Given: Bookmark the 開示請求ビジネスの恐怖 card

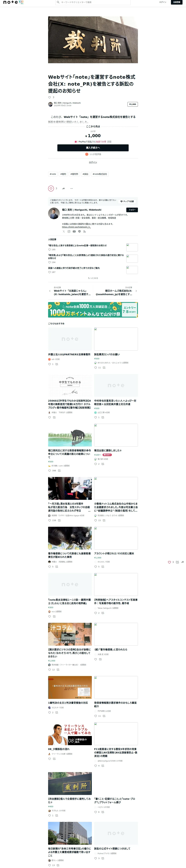Looking at the screenshot, I should click(x=58, y=670).
